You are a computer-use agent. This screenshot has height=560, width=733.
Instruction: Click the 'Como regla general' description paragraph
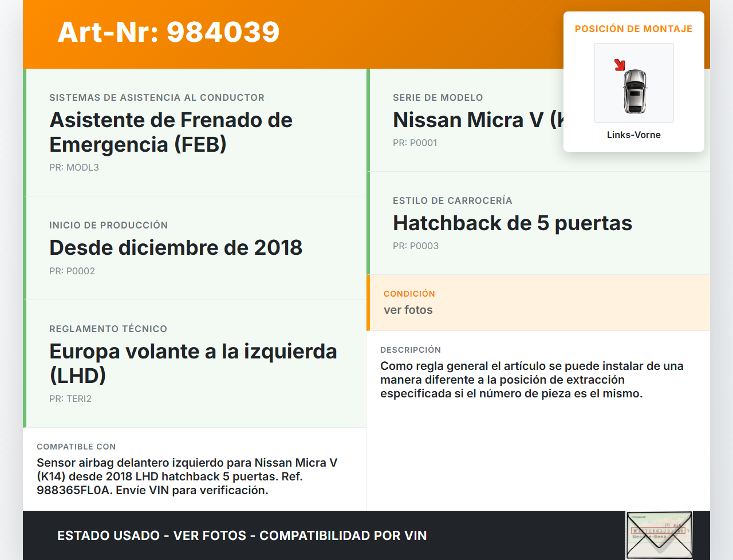pyautogui.click(x=532, y=380)
